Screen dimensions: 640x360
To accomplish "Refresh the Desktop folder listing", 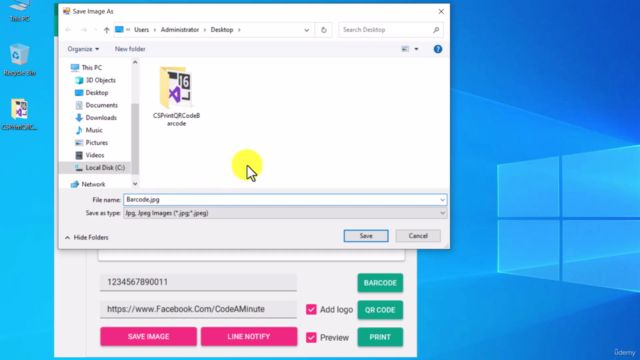I will pyautogui.click(x=324, y=30).
